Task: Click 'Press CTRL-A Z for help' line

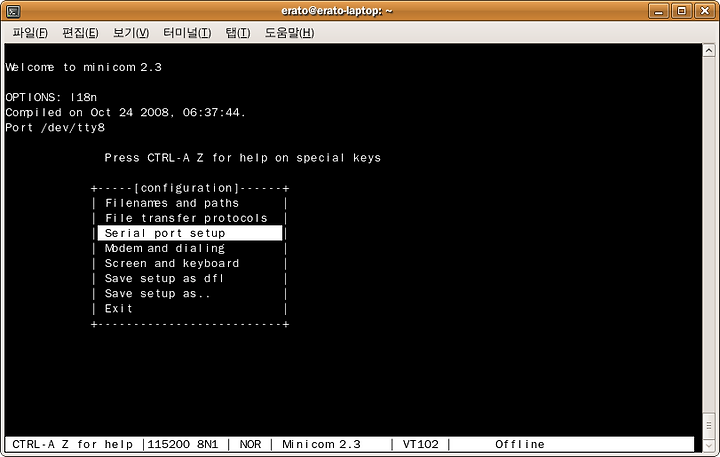Action: click(x=242, y=158)
